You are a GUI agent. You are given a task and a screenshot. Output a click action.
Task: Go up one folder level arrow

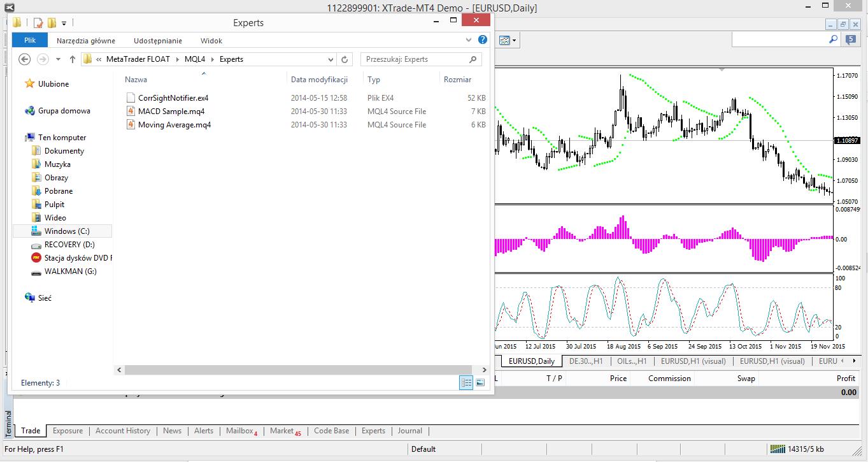[72, 59]
